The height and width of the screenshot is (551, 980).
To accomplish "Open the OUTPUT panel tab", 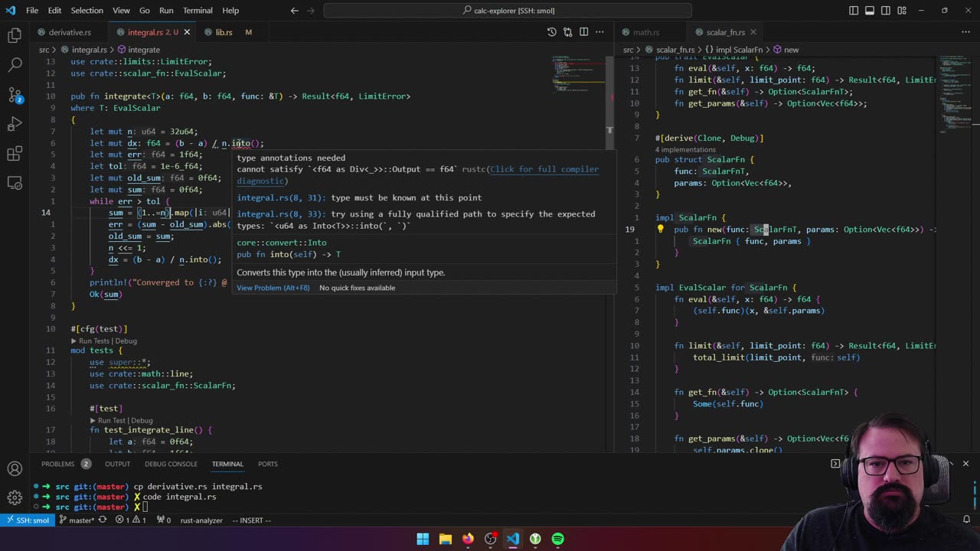I will 117,464.
